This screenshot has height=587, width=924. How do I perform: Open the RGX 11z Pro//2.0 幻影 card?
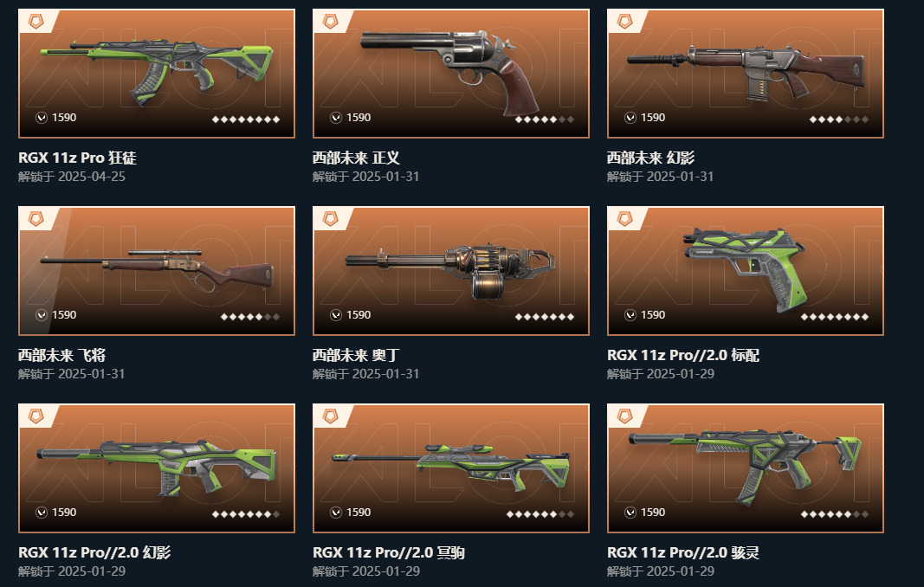coord(157,468)
